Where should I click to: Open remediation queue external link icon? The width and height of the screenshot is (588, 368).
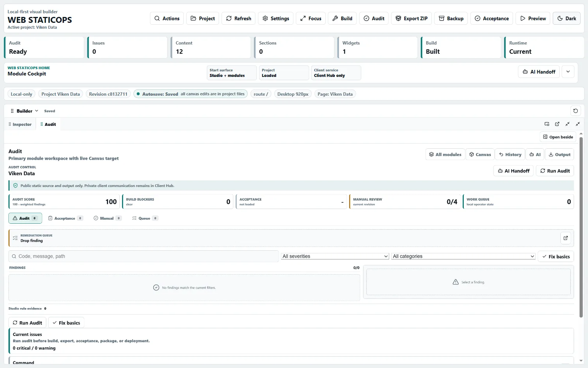[566, 238]
